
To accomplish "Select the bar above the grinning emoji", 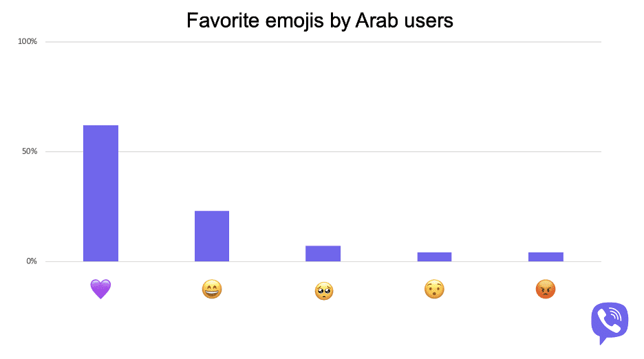I will coord(212,236).
